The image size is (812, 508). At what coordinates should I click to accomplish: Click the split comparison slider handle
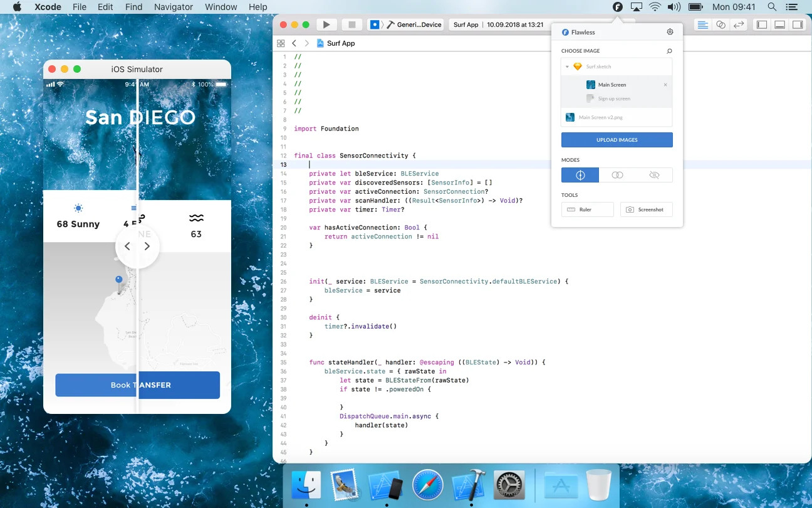tap(137, 246)
